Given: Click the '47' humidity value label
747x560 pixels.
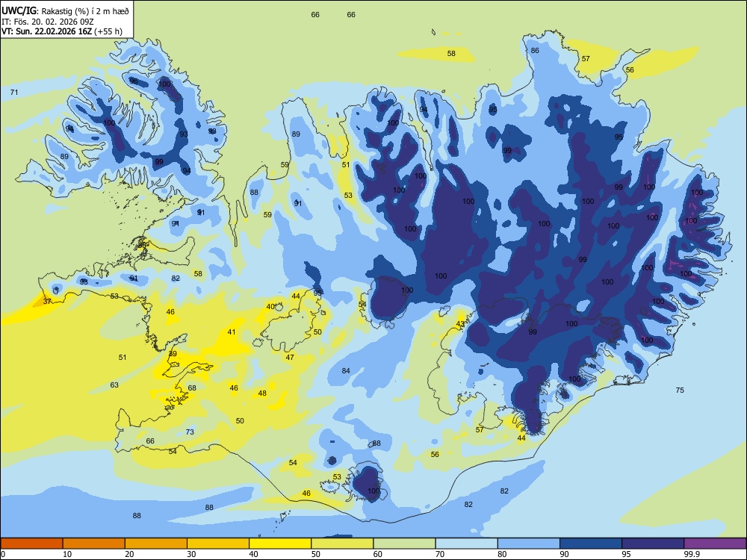Looking at the screenshot, I should click(290, 358).
